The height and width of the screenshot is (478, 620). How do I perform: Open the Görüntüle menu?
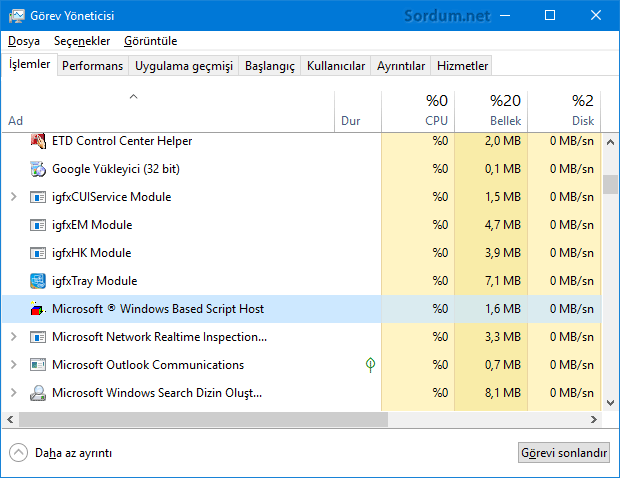pos(151,41)
